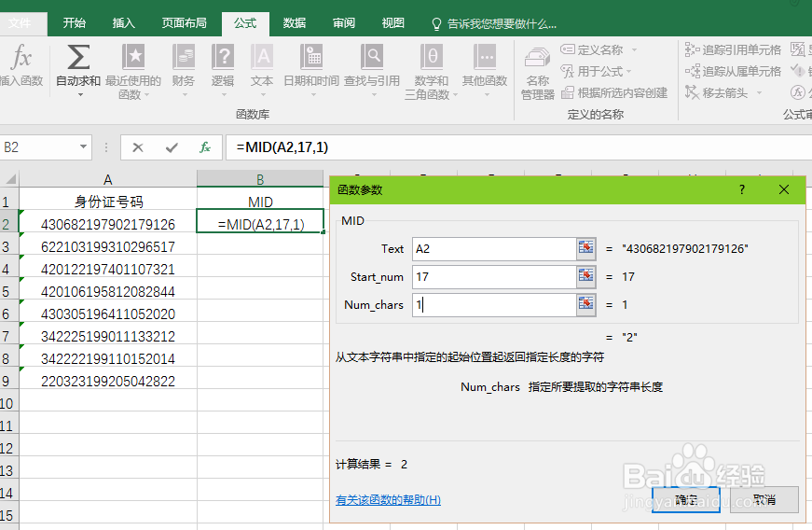Open Recently Used functions star icon

[x=133, y=57]
